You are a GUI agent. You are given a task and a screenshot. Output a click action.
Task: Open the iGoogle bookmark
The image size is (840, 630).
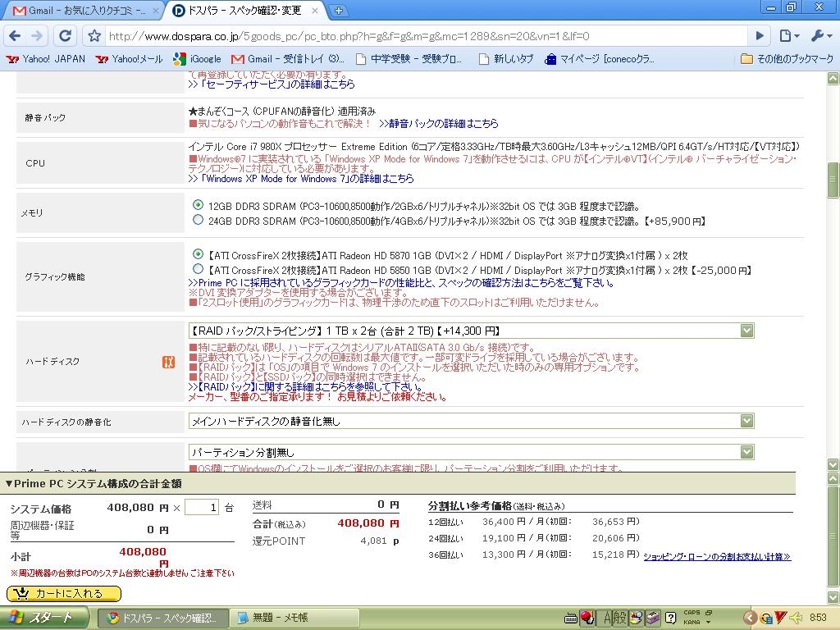click(197, 59)
